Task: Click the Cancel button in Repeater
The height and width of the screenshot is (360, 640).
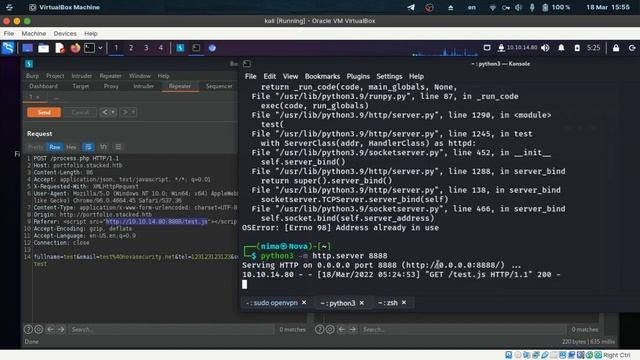Action: click(x=80, y=112)
